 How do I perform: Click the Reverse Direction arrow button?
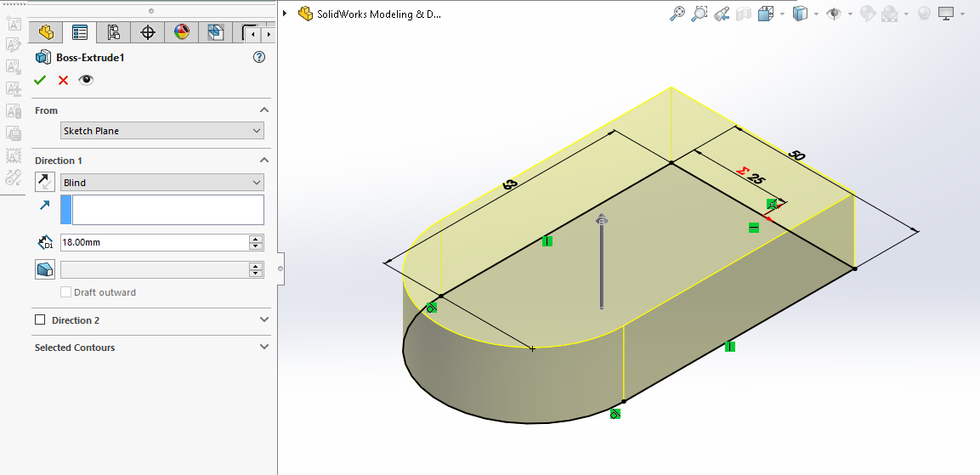tap(45, 182)
